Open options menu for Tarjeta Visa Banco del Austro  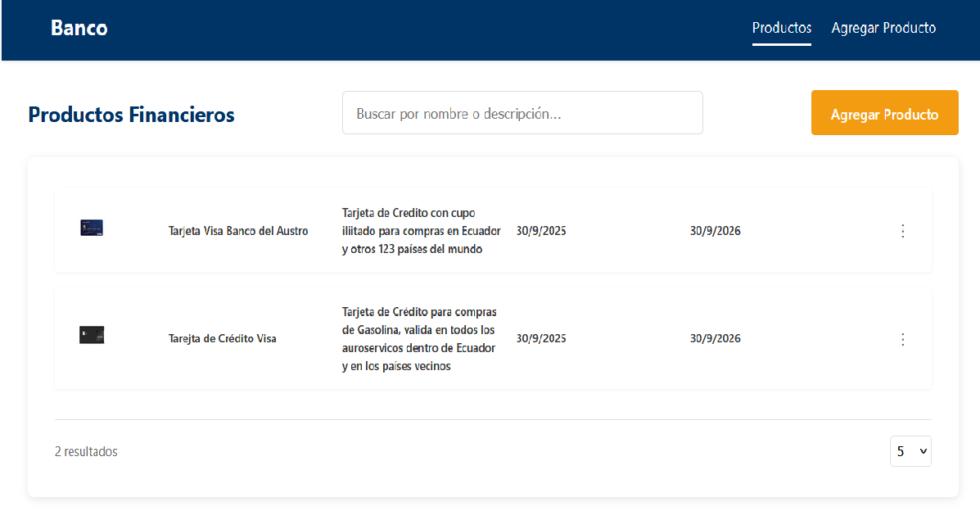tap(902, 231)
